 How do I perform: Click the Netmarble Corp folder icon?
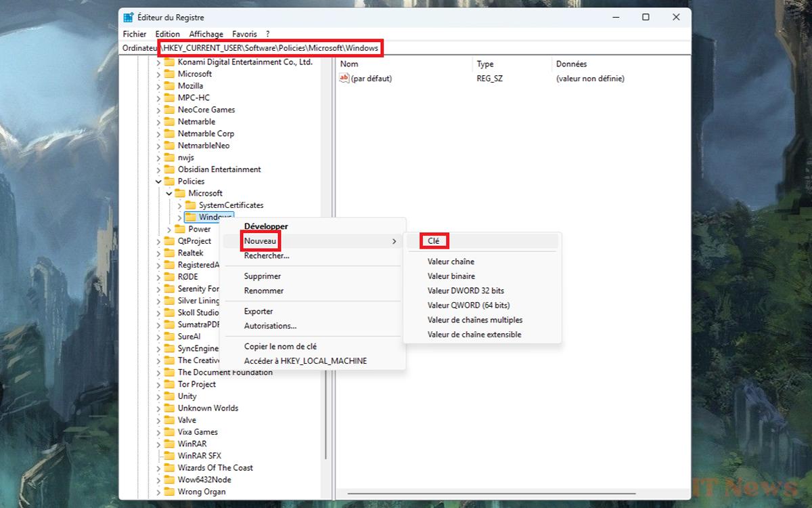(x=169, y=133)
